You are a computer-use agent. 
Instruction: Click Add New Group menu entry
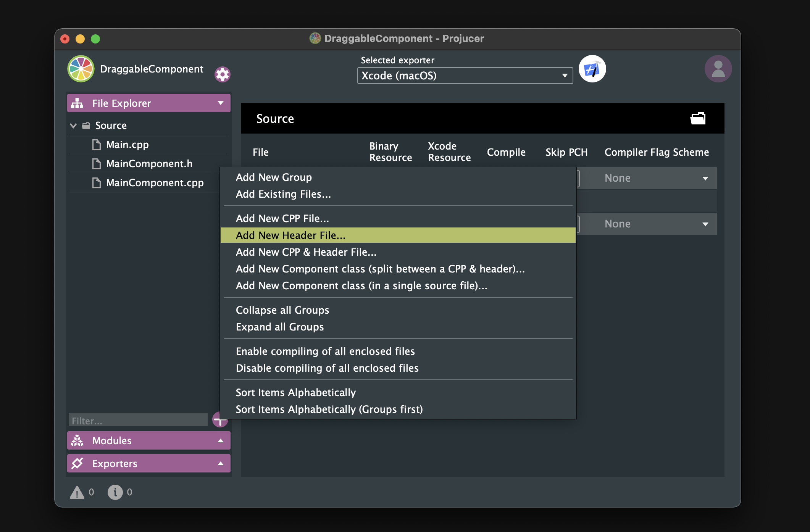(273, 177)
